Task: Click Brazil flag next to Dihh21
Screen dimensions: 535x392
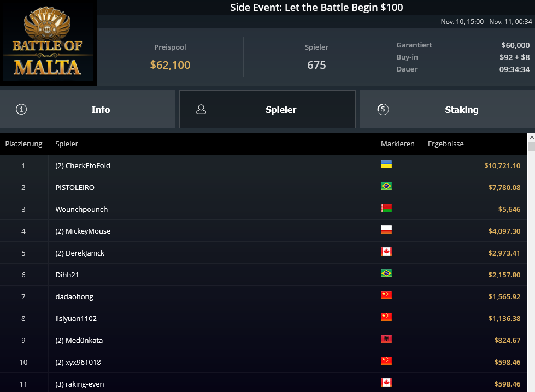Action: coord(386,274)
